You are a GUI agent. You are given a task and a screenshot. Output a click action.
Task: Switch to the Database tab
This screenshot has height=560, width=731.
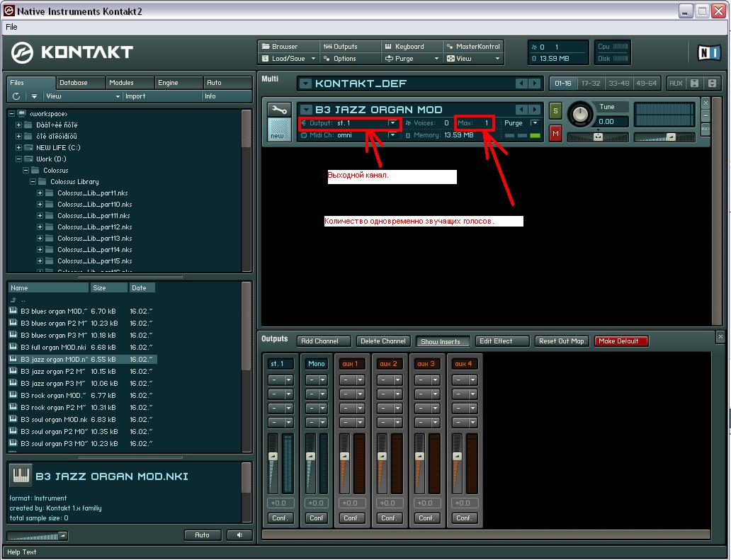80,82
